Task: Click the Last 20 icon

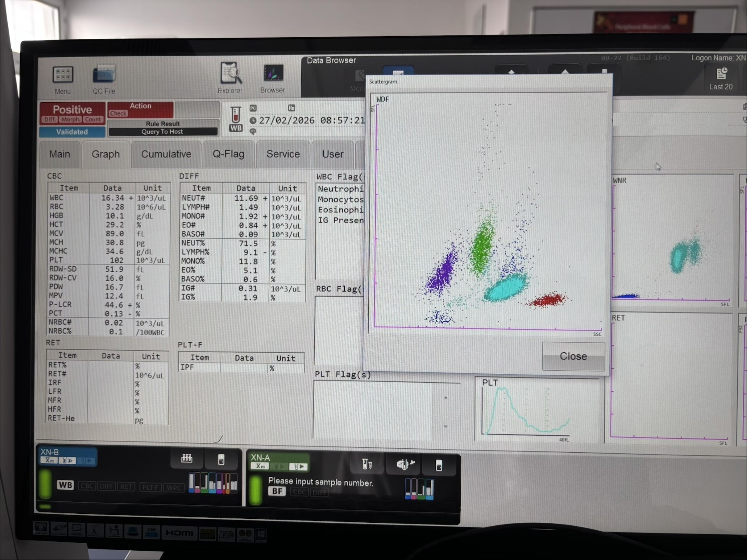Action: coord(721,75)
